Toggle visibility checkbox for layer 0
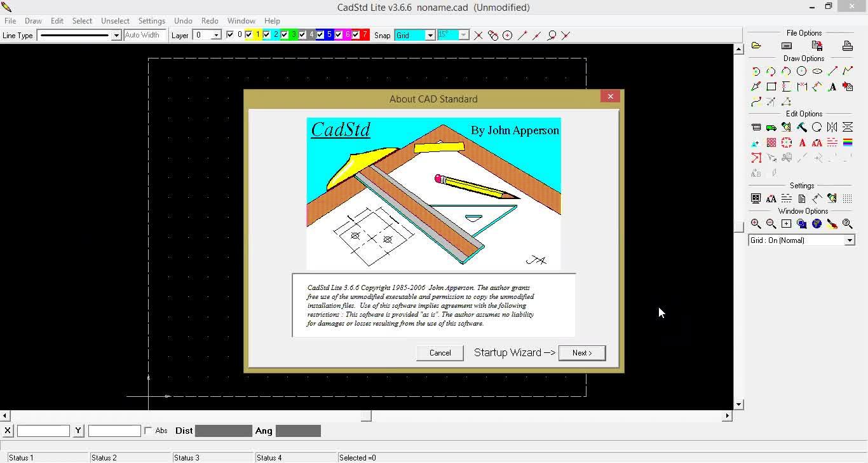This screenshot has height=463, width=868. 230,35
